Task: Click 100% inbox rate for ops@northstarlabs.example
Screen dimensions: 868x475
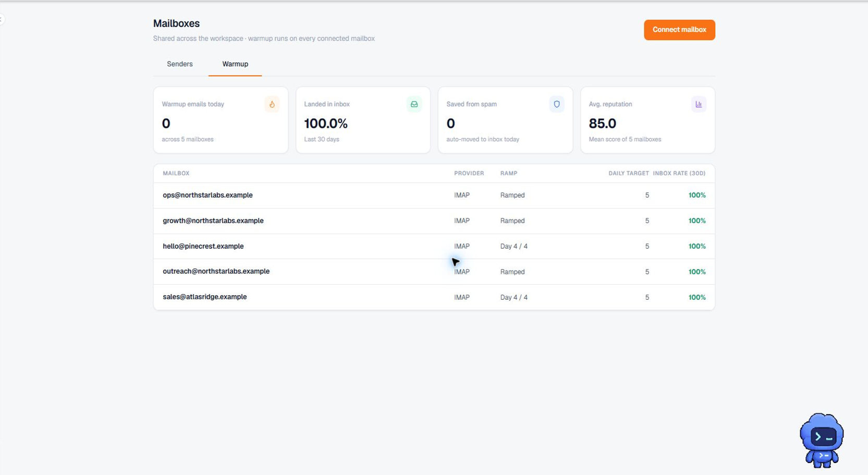Action: click(697, 195)
